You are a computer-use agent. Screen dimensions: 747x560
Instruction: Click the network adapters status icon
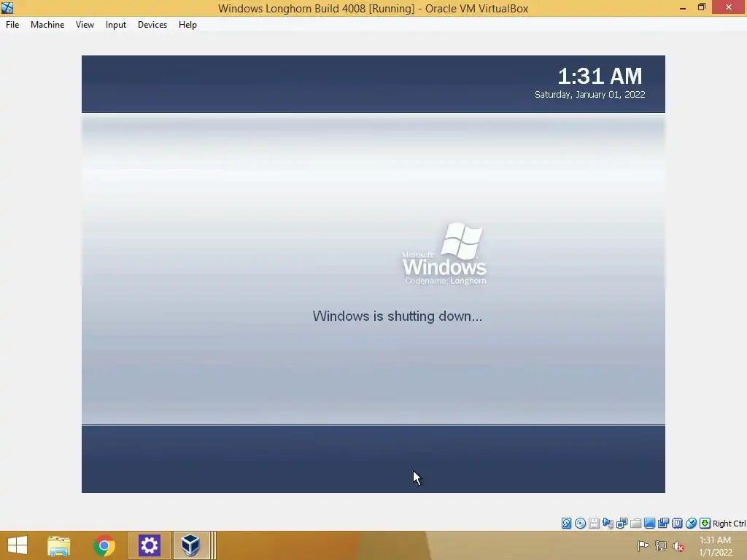tap(622, 524)
